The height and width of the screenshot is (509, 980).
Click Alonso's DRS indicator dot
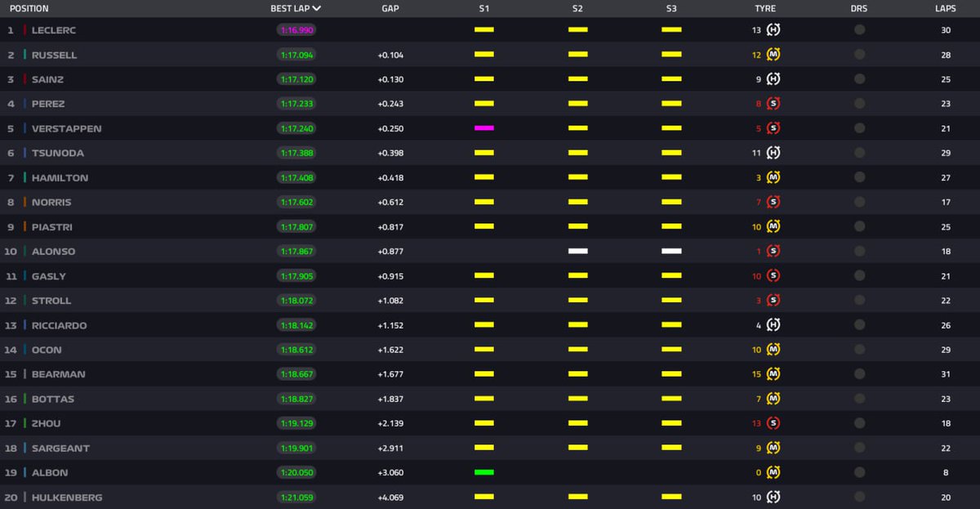point(859,251)
